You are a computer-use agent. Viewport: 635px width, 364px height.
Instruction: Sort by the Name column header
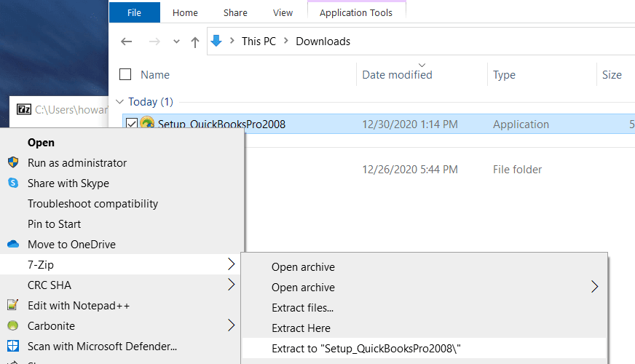pos(155,75)
